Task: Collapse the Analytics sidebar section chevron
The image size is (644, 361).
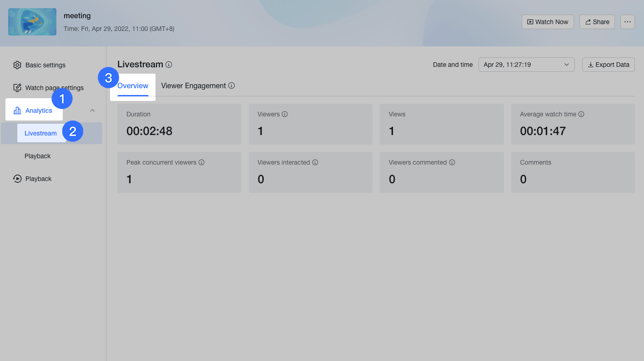Action: (x=92, y=110)
